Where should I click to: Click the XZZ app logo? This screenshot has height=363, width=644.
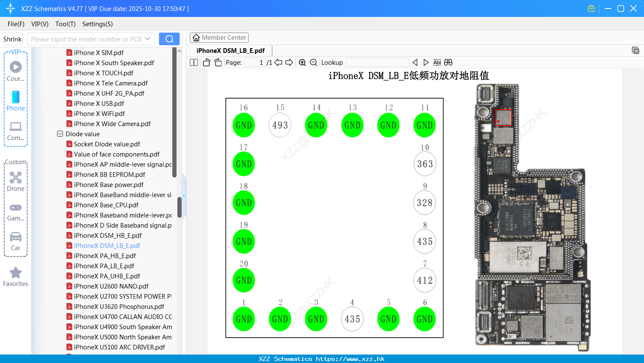(x=11, y=8)
